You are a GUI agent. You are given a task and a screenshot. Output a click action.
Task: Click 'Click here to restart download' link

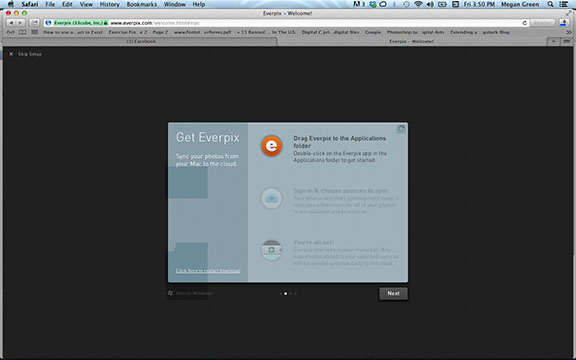pos(208,271)
